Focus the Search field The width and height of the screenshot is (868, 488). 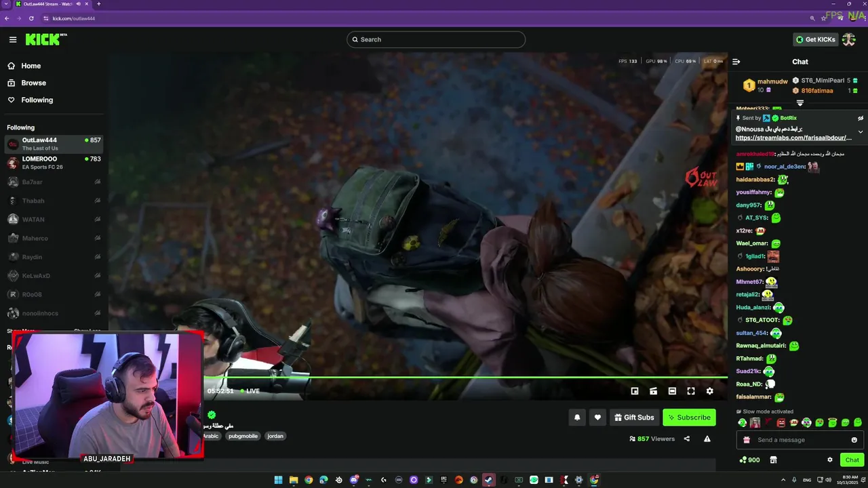(x=436, y=39)
